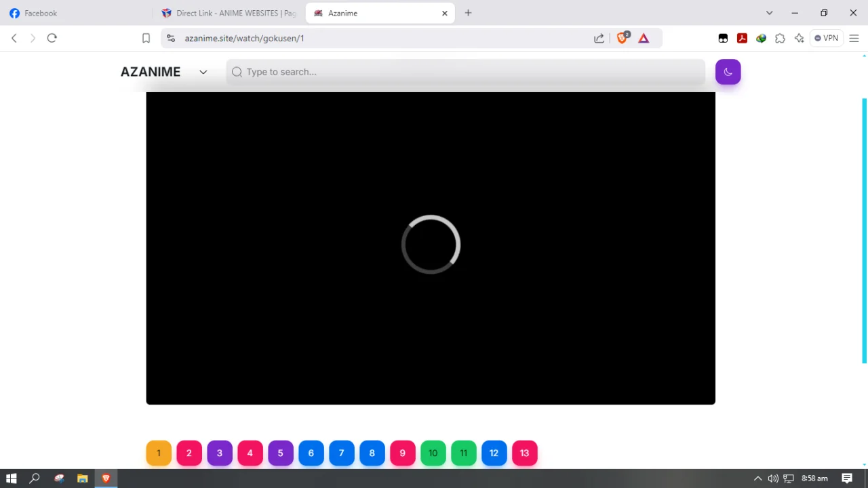This screenshot has height=488, width=868.
Task: Open Leo AI sparkle button
Action: pyautogui.click(x=799, y=38)
